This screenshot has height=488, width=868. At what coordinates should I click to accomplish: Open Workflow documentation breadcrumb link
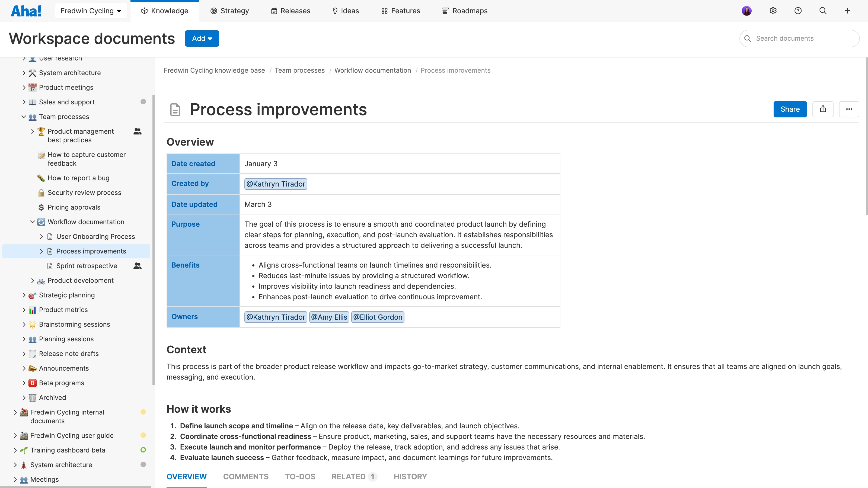click(x=372, y=70)
